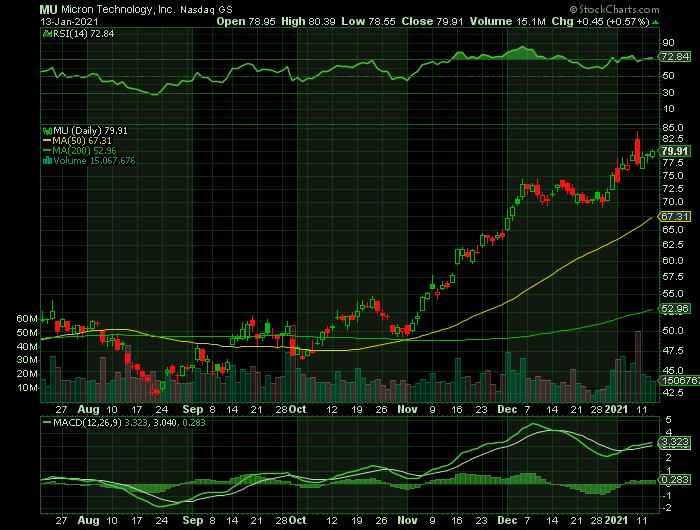
Task: Click the 85.0 label on the price axis
Action: (x=673, y=128)
